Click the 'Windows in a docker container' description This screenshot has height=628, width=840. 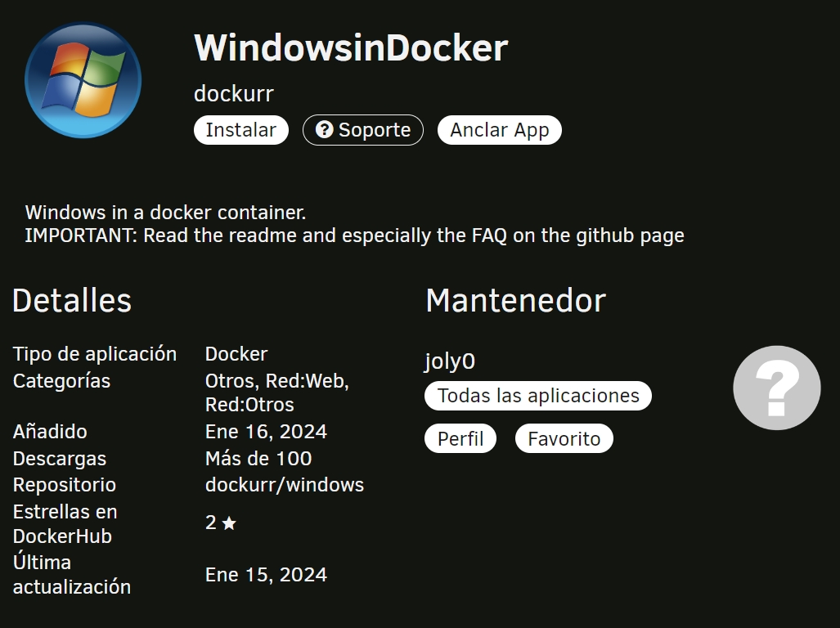tap(165, 213)
